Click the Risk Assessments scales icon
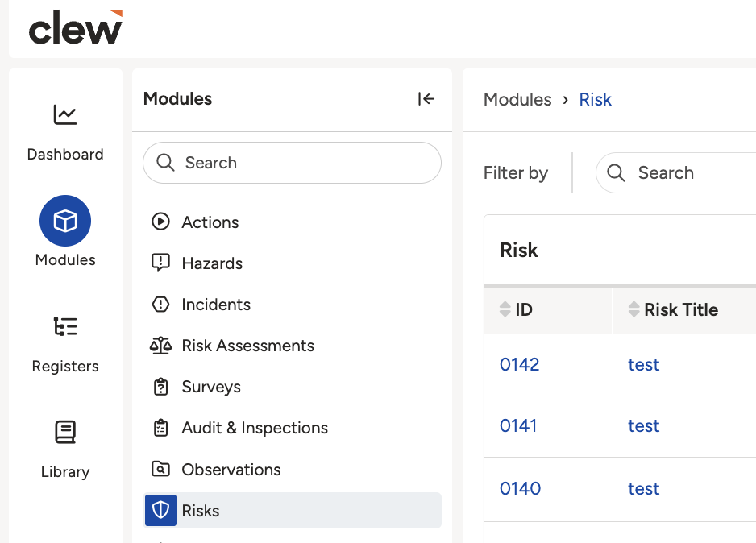 (x=160, y=346)
